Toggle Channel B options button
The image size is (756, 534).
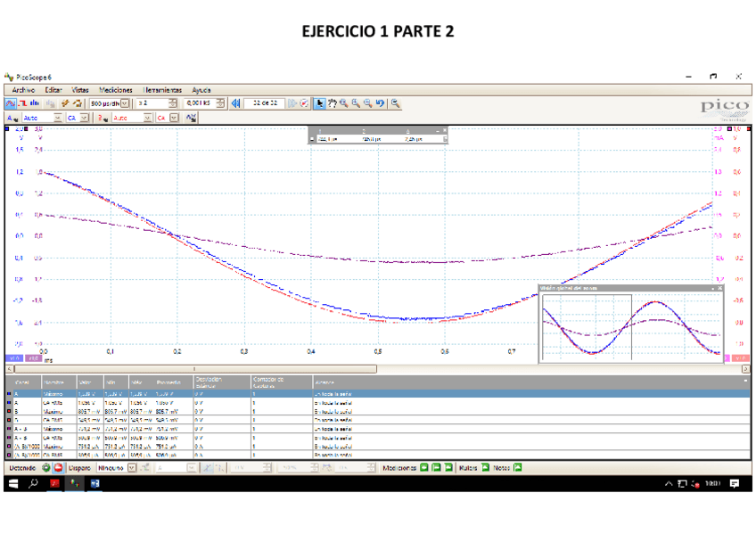click(102, 118)
